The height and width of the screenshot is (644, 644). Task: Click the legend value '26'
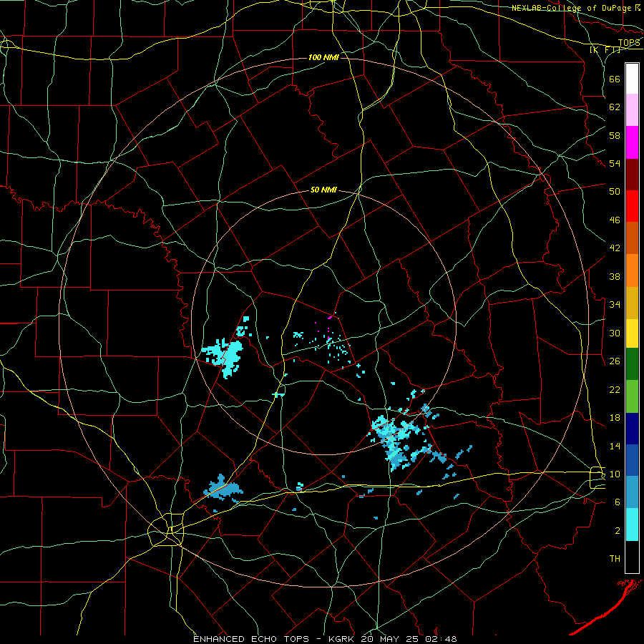[x=615, y=361]
